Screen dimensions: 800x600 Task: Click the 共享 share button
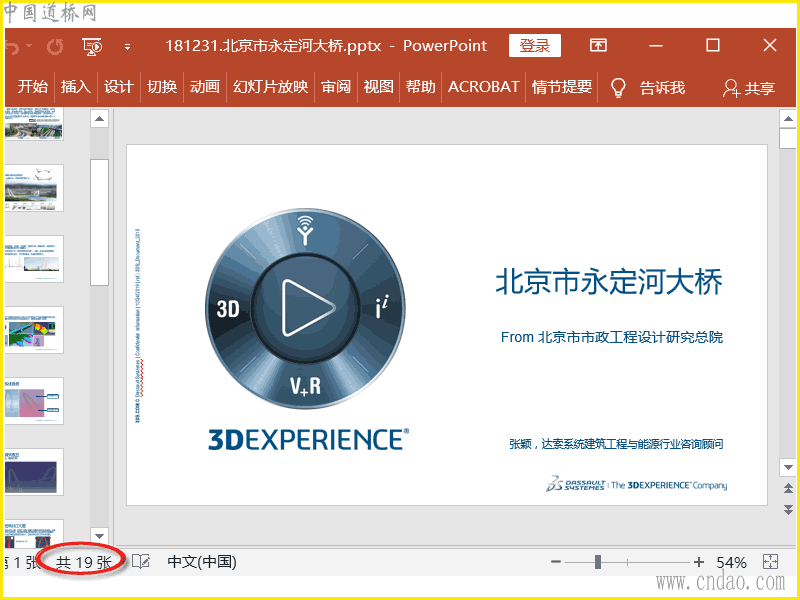pyautogui.click(x=748, y=88)
